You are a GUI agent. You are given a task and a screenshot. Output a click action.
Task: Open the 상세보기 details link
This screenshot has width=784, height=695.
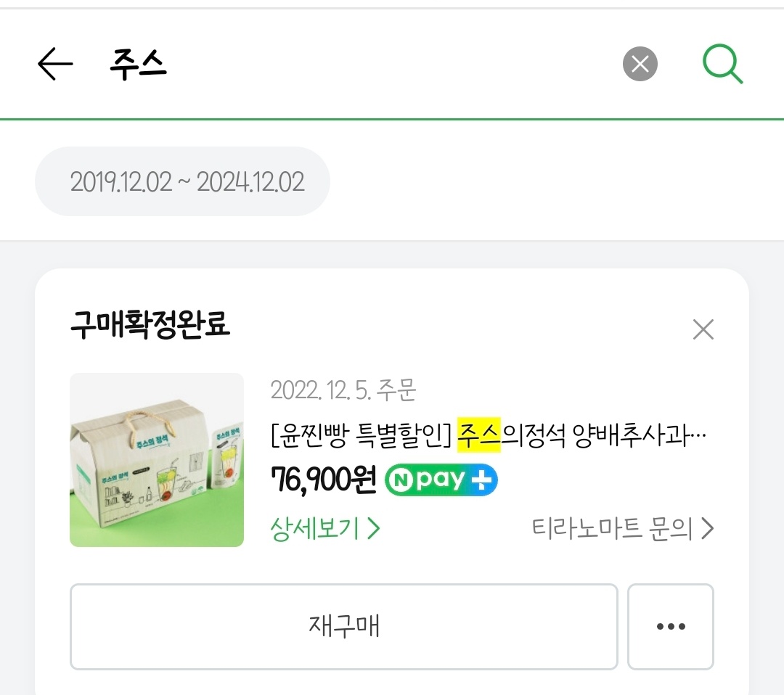315,529
